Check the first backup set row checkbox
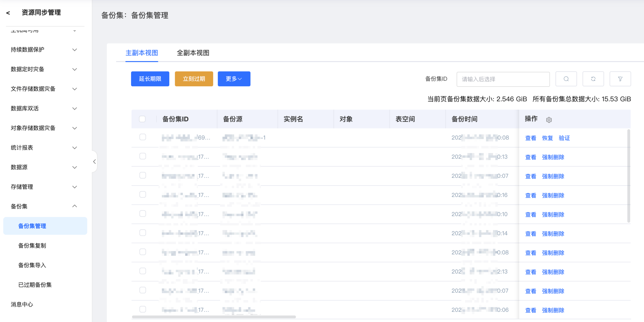This screenshot has width=644, height=322. tap(143, 137)
